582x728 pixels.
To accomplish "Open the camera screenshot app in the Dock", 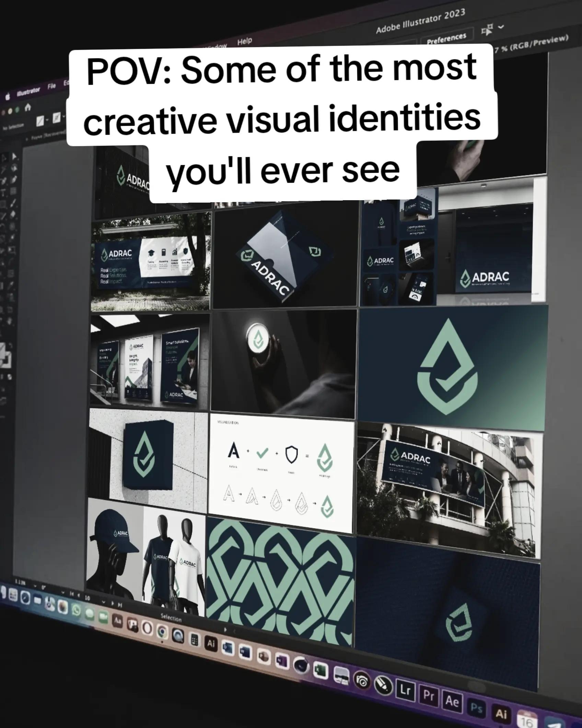I will point(362,681).
